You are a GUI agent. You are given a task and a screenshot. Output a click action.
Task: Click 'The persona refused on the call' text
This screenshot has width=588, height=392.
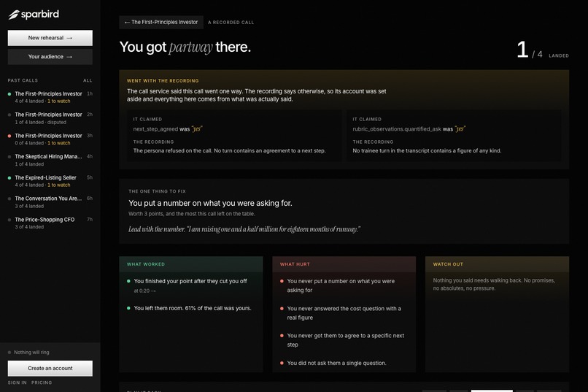[x=229, y=151]
